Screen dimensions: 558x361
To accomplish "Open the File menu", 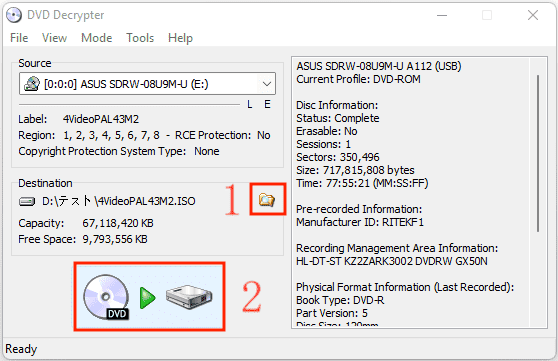I will pos(19,38).
